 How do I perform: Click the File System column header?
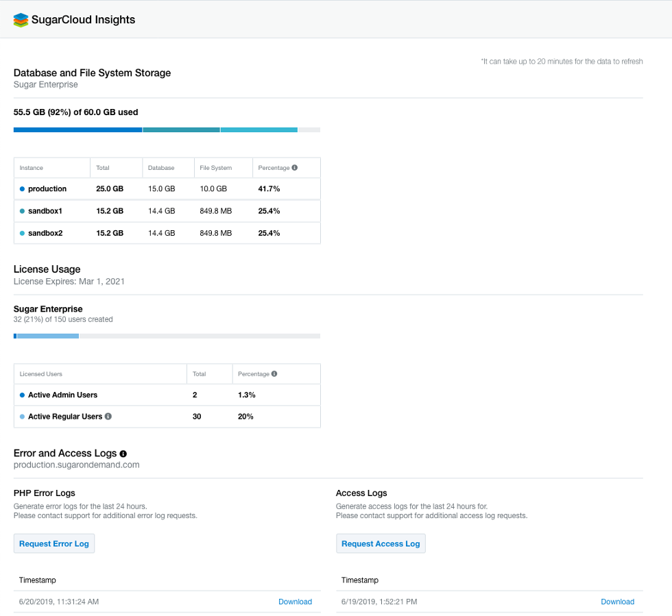(x=215, y=168)
